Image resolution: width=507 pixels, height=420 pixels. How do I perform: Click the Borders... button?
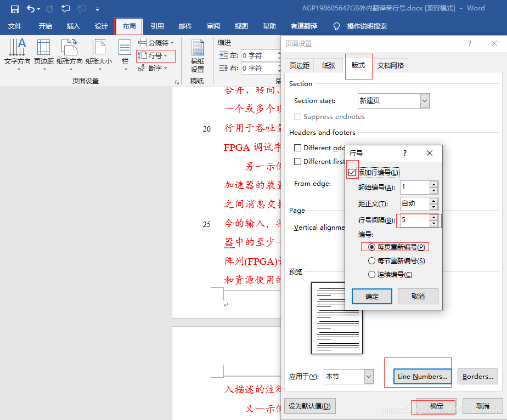click(x=478, y=377)
